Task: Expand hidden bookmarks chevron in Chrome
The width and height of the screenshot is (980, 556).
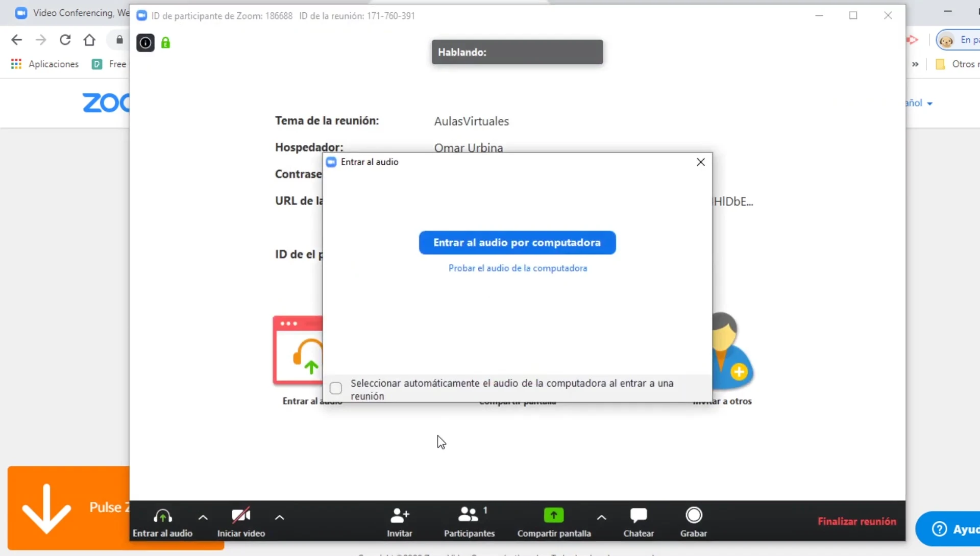Action: point(915,64)
